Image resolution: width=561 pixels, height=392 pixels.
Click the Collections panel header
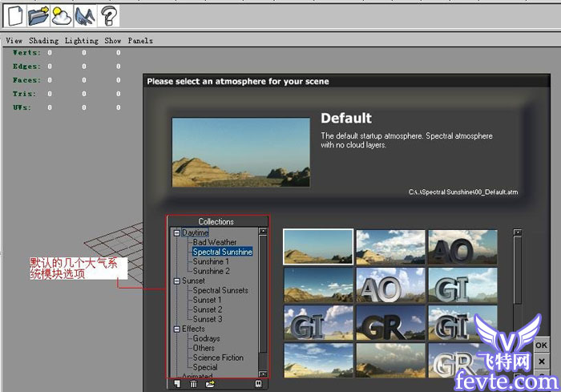coord(216,221)
